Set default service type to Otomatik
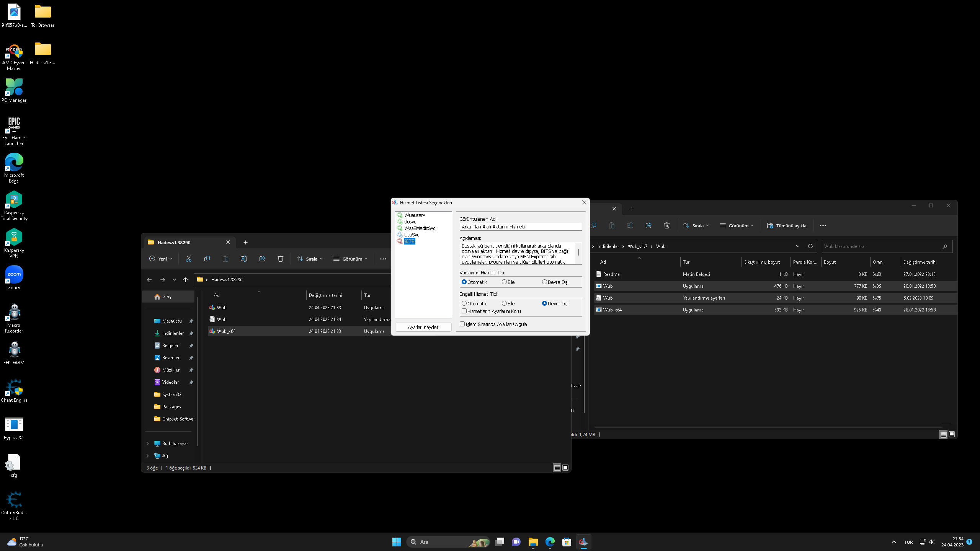The image size is (980, 551). pyautogui.click(x=474, y=282)
